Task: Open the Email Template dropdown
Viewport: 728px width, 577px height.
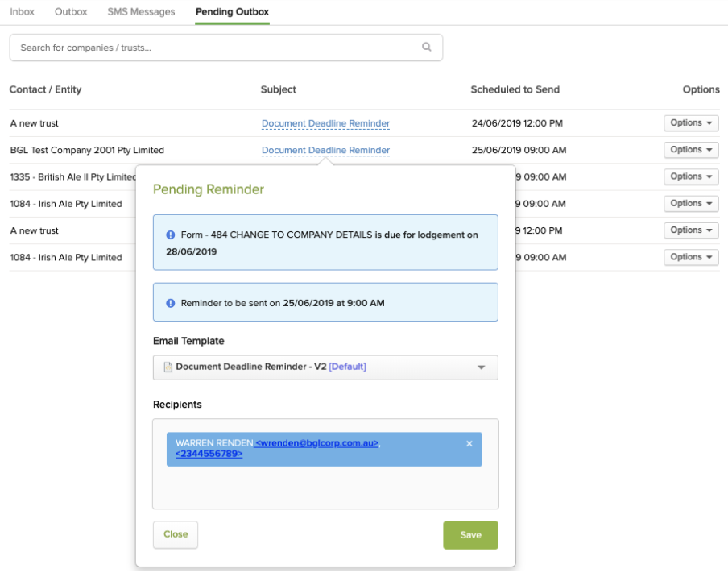Action: (481, 367)
